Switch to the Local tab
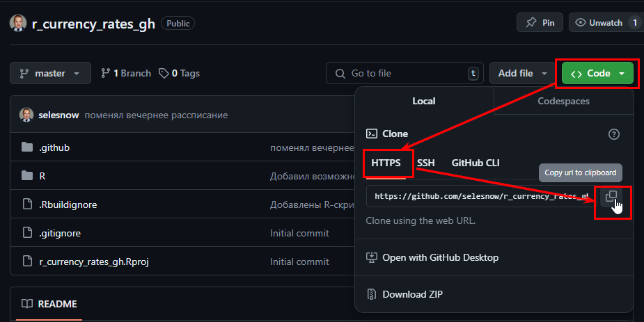Screen dimensions: 644x322 click(x=424, y=101)
